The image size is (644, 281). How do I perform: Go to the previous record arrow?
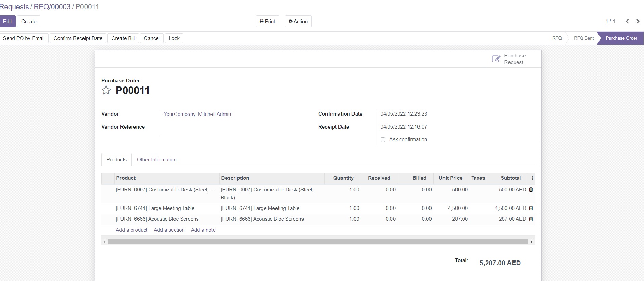tap(627, 21)
